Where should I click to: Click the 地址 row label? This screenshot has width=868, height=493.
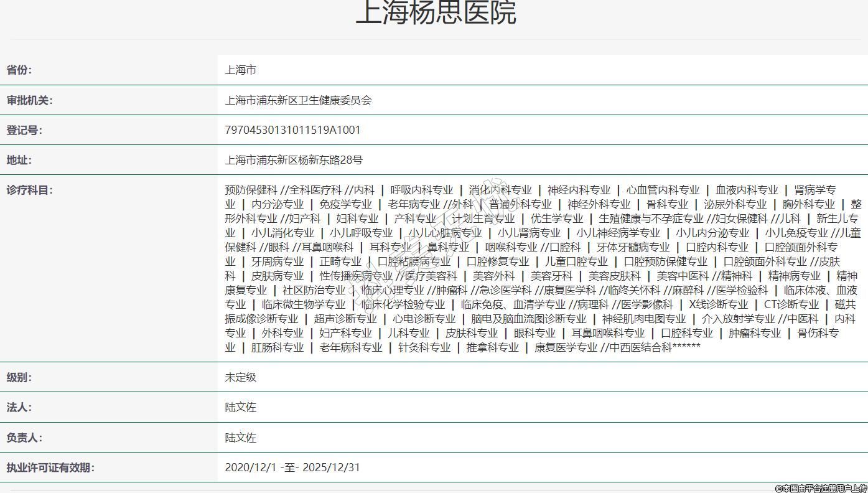click(19, 161)
